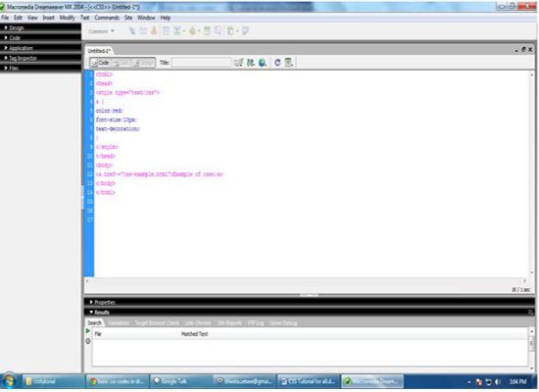Viewport: 539px width, 392px height.
Task: Switch to Design view
Action: click(x=144, y=63)
